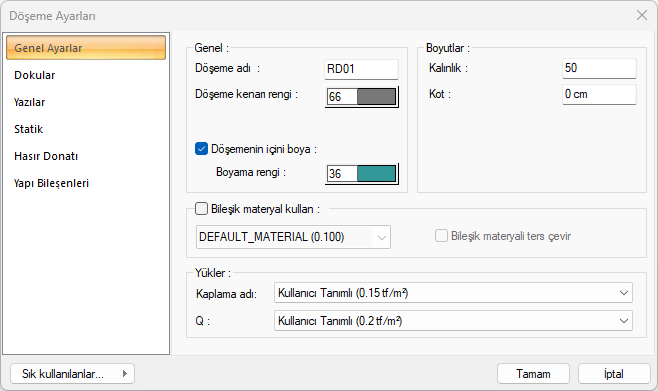Select Genel Ayarlar tab
This screenshot has width=658, height=391.
click(x=86, y=48)
